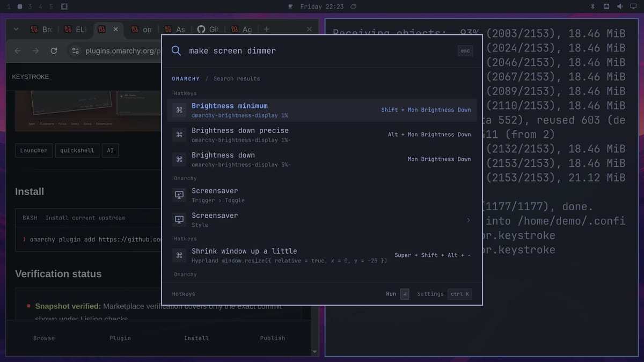Switch to workspace 5

51,6
